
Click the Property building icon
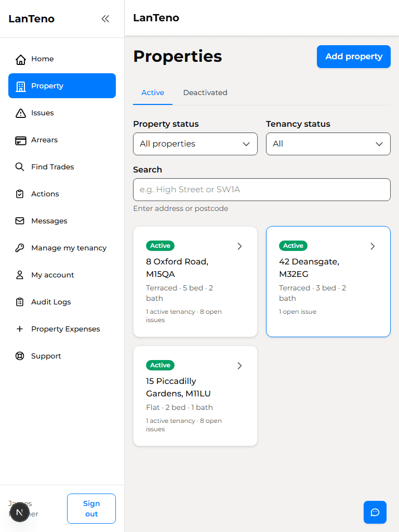[21, 86]
